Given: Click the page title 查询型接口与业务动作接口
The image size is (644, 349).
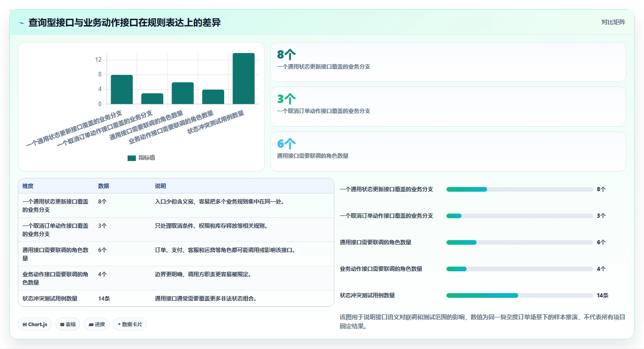Looking at the screenshot, I should (124, 22).
